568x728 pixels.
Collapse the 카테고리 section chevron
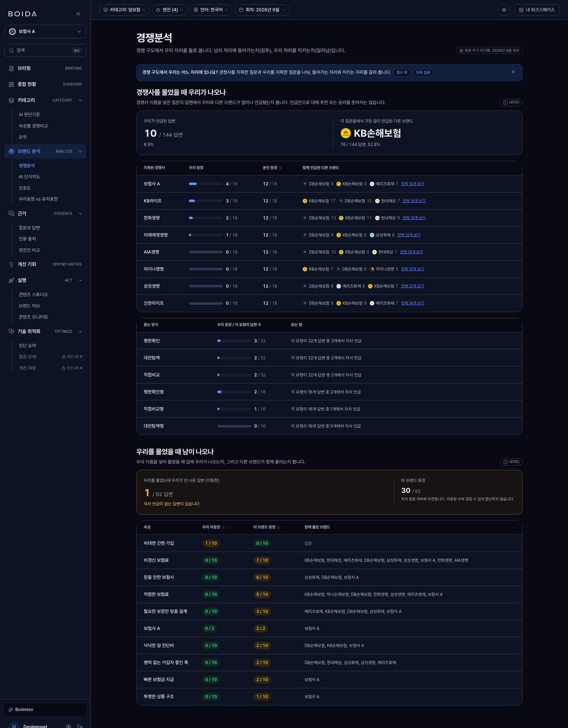click(81, 100)
